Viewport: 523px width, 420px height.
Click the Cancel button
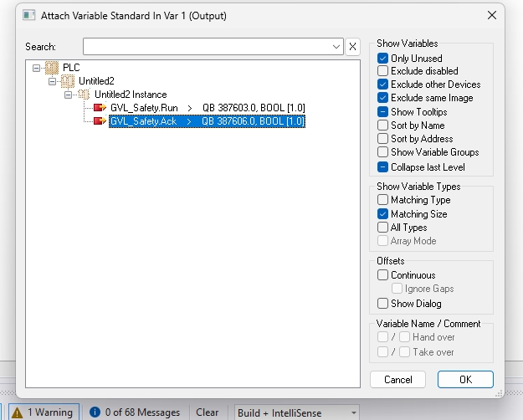point(398,380)
